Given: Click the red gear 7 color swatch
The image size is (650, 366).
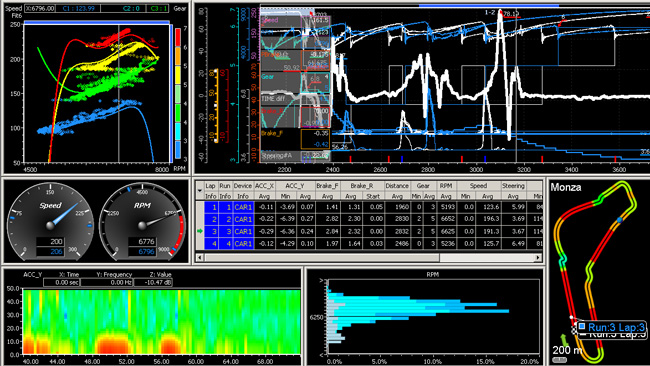Looking at the screenshot, I should [178, 37].
